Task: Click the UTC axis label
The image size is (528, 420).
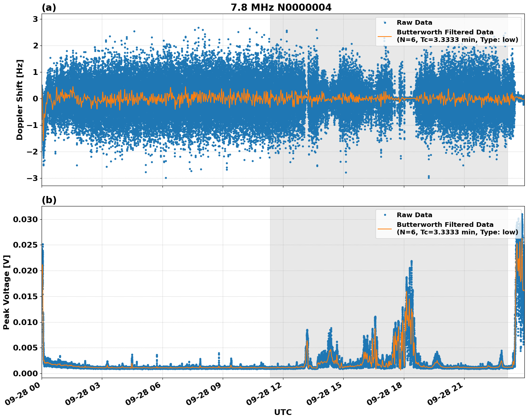Action: click(x=283, y=412)
